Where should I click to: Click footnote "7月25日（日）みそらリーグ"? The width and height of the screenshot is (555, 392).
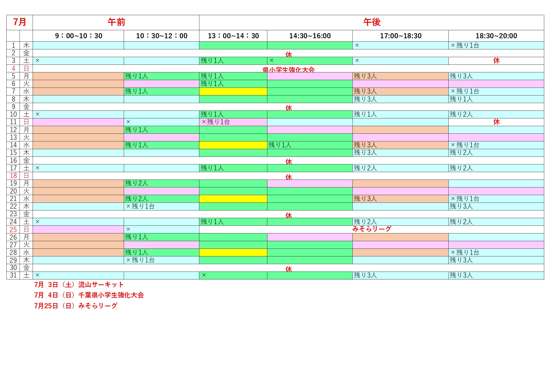[x=76, y=306]
